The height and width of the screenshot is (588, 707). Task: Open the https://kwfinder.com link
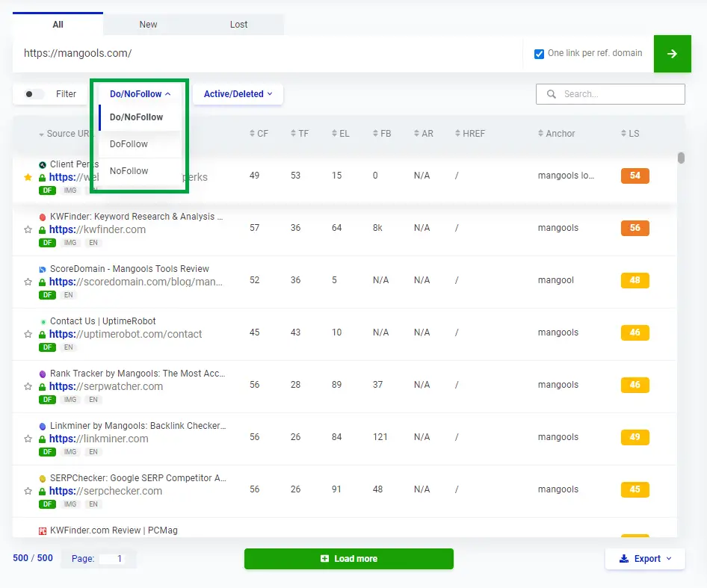point(97,229)
